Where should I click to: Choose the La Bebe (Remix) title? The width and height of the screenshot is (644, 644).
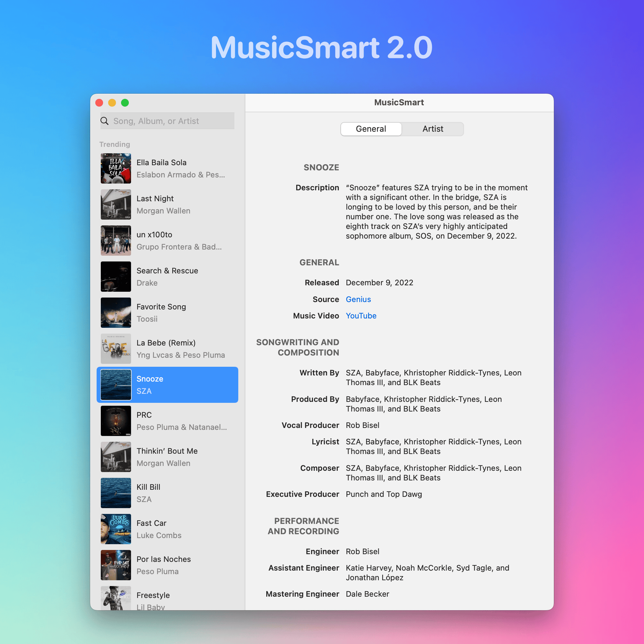[166, 343]
